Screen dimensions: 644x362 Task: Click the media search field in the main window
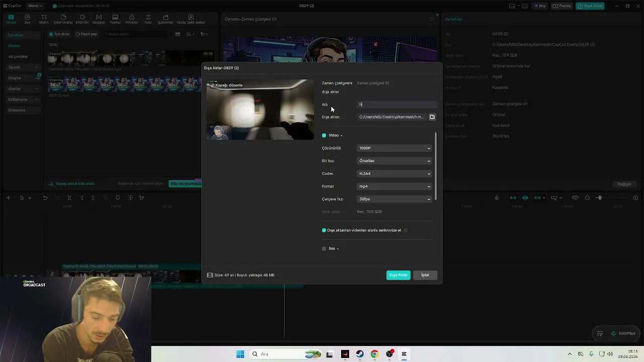click(134, 34)
